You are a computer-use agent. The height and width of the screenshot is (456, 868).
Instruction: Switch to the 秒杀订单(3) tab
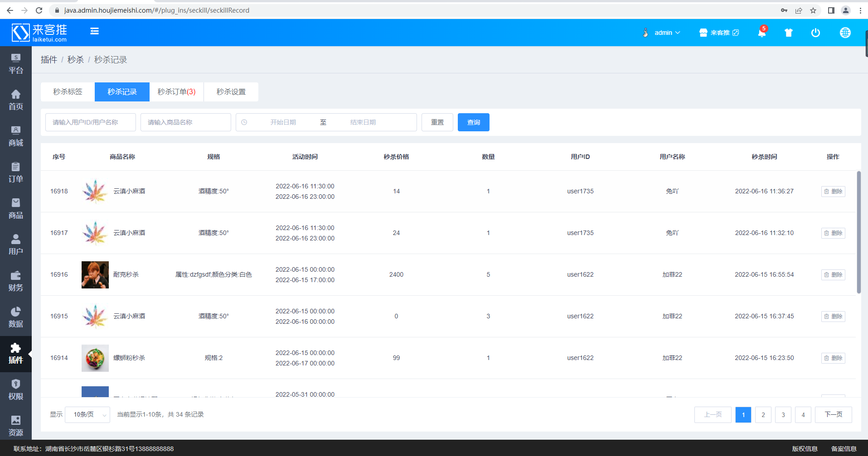point(176,92)
